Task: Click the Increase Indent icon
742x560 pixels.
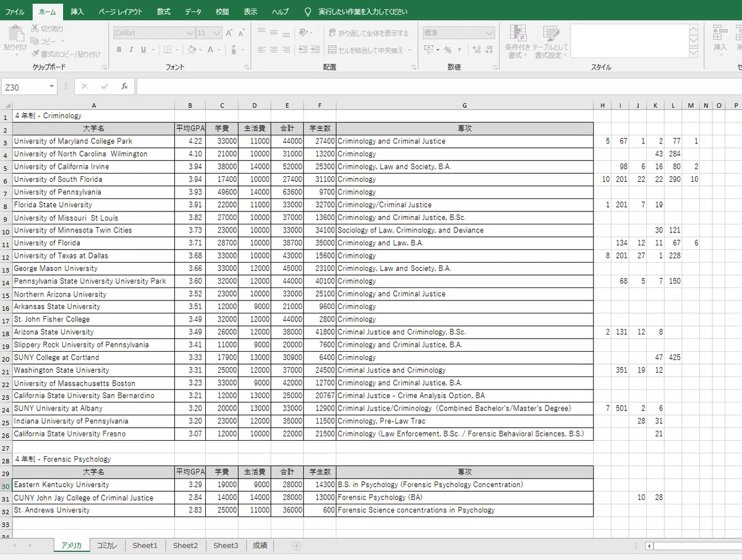Action: [315, 50]
